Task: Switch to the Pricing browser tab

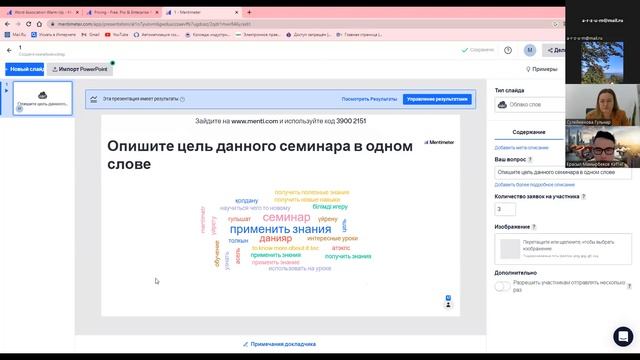Action: coord(122,13)
